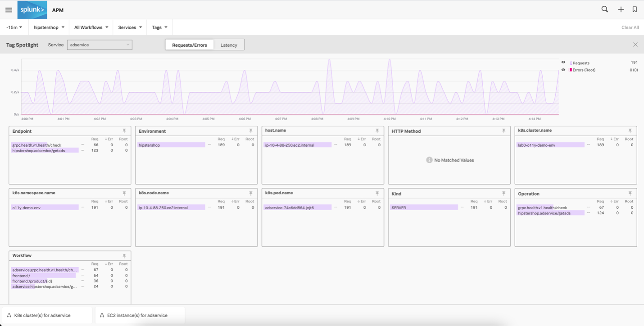Pin the k8s.node.name card

tap(251, 193)
